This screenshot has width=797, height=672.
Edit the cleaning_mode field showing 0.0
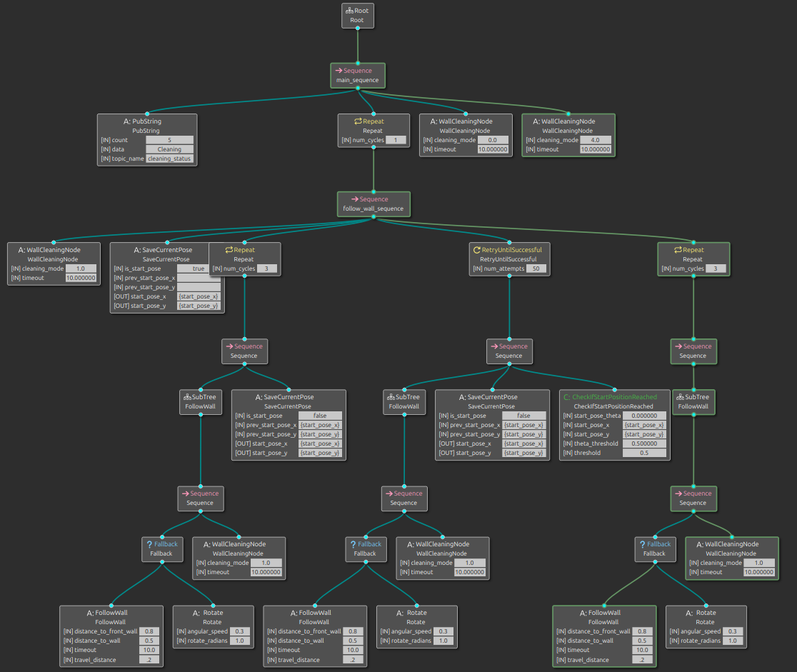(x=493, y=140)
